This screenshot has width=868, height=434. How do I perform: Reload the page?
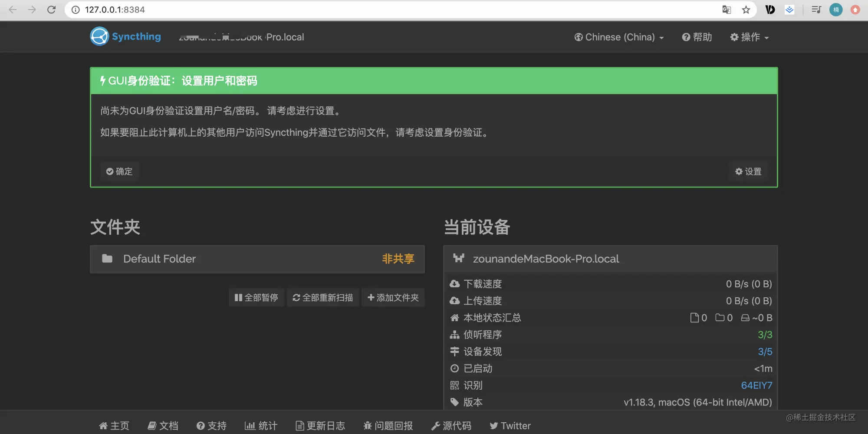(x=51, y=10)
